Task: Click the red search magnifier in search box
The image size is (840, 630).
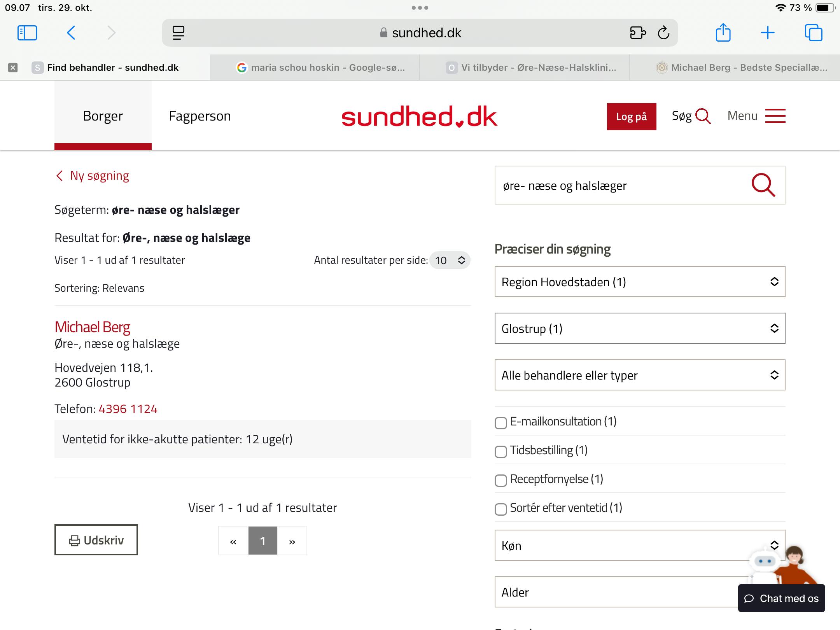Action: 763,185
